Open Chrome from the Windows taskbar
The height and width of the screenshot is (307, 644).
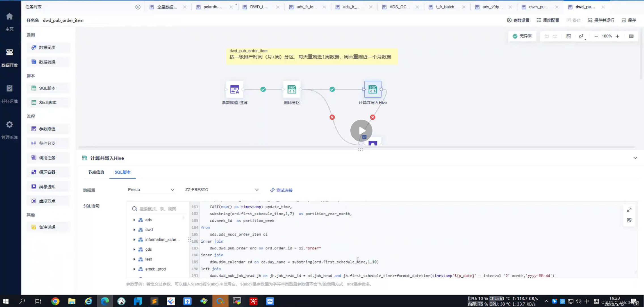click(55, 301)
